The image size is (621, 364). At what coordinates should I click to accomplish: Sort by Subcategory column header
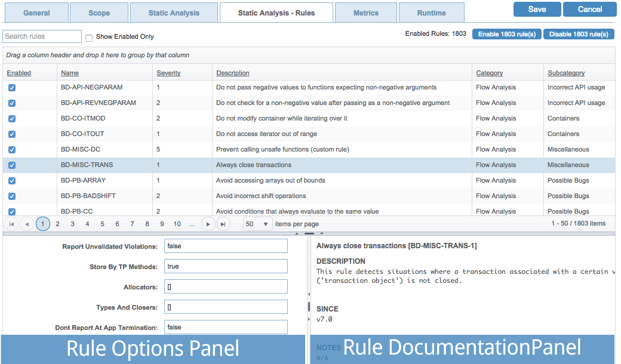(x=566, y=73)
